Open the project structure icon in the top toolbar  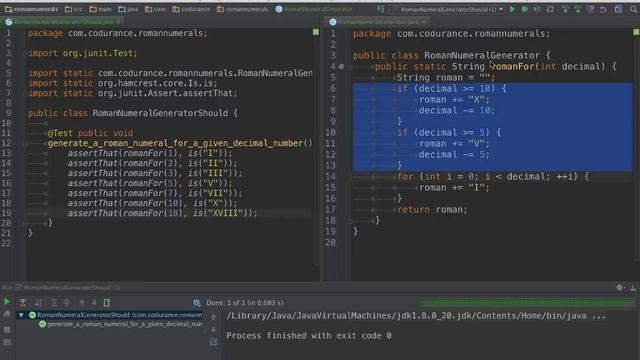click(x=619, y=9)
